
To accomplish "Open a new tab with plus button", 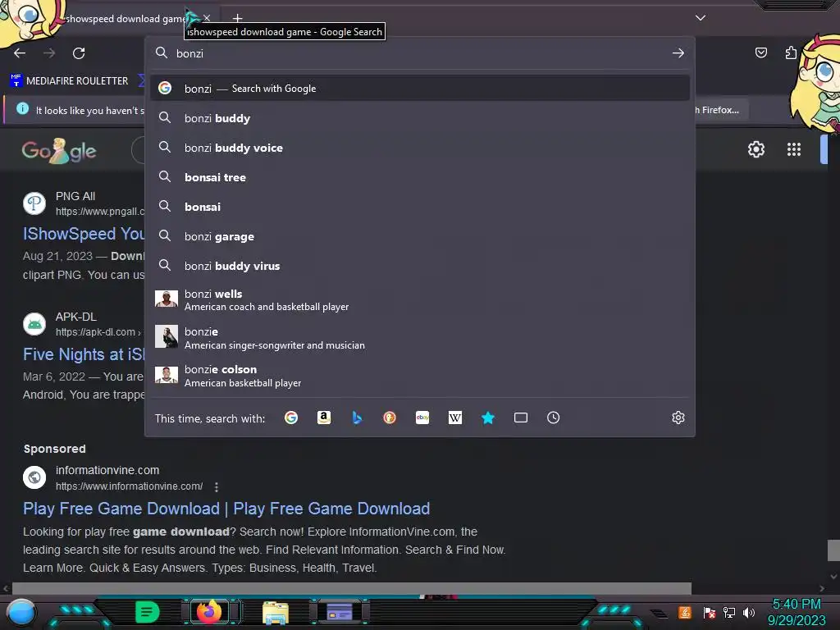I will pyautogui.click(x=237, y=19).
